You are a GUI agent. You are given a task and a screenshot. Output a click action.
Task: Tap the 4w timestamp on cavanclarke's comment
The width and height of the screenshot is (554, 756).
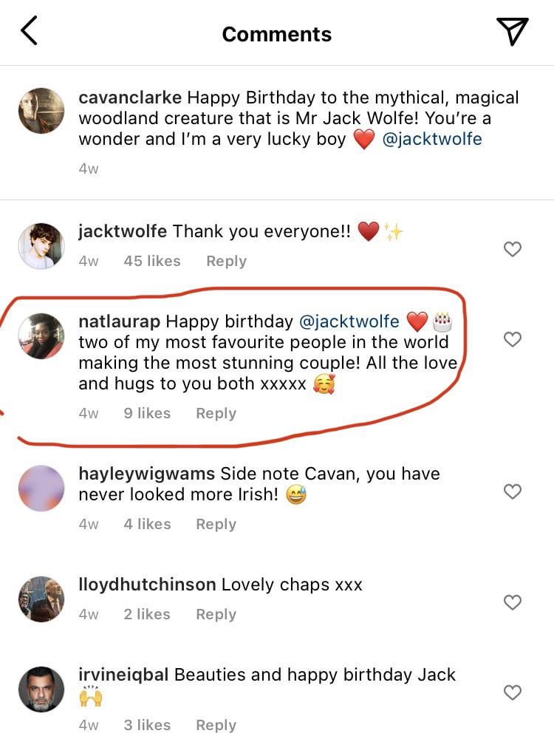click(x=88, y=168)
